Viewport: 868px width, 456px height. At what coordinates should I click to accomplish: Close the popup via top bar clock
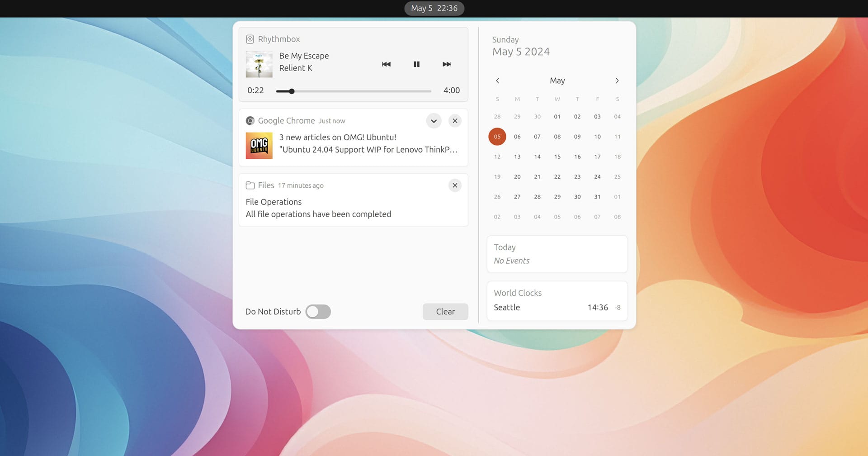tap(434, 9)
